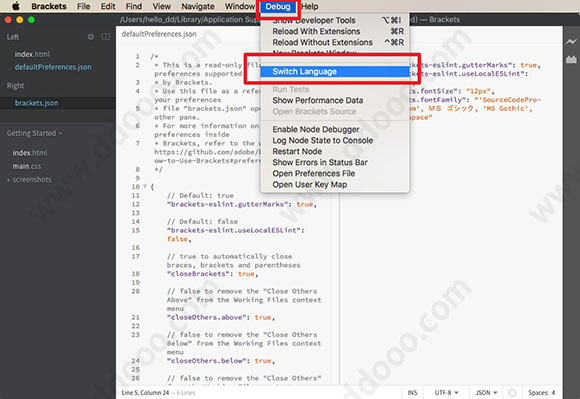Open the Find menu
This screenshot has height=399, width=580.
(x=134, y=6)
